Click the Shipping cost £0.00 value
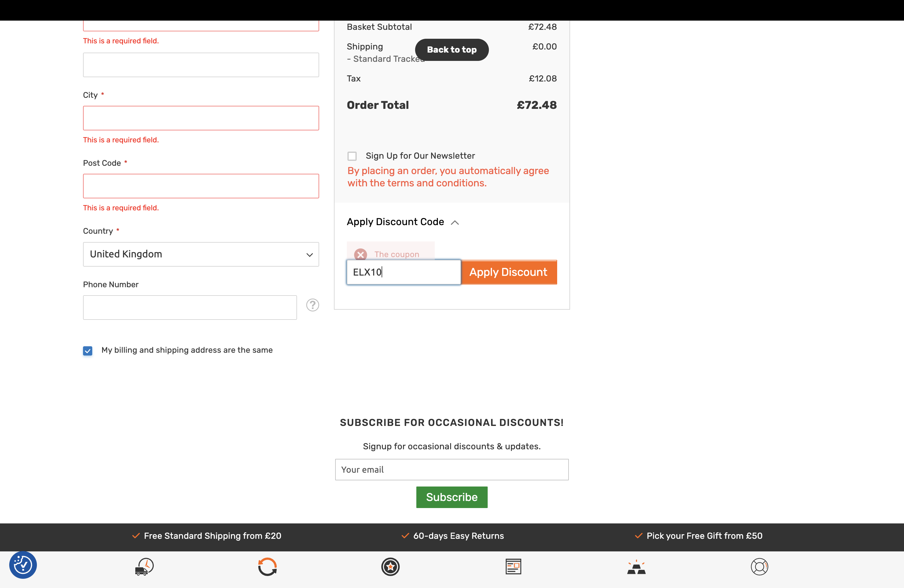Viewport: 904px width, 588px height. 544,46
